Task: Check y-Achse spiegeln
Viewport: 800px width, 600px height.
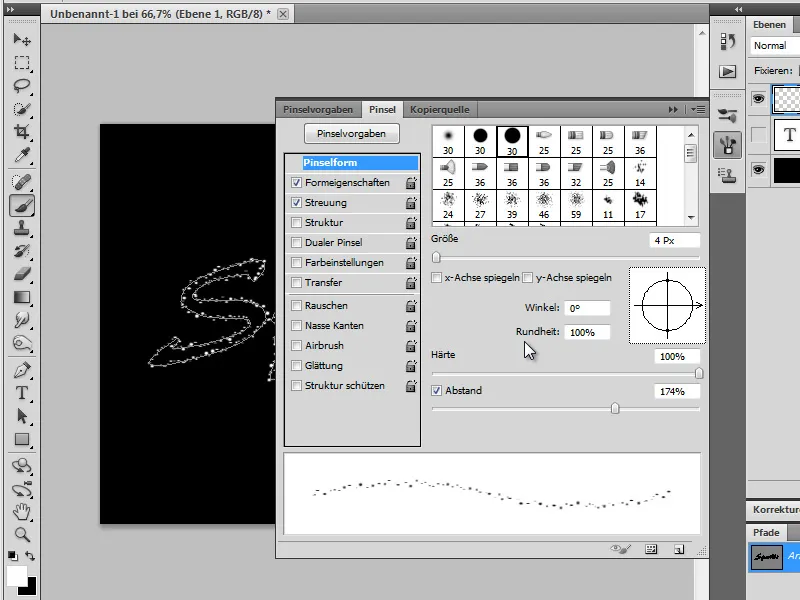Action: pos(528,278)
